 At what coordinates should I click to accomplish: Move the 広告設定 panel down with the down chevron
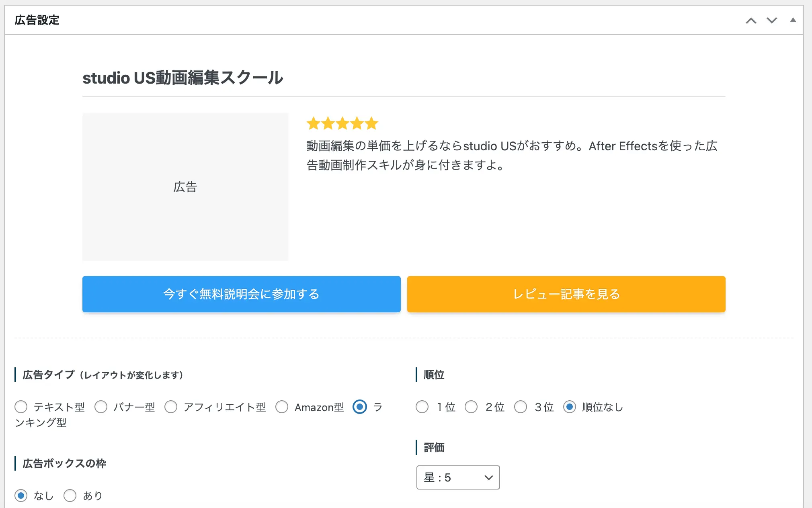click(771, 20)
